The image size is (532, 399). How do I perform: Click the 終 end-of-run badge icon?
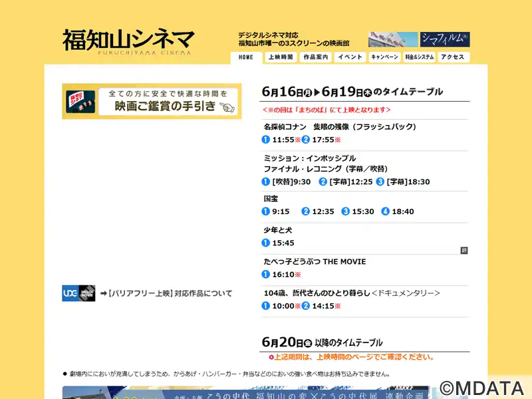[464, 251]
